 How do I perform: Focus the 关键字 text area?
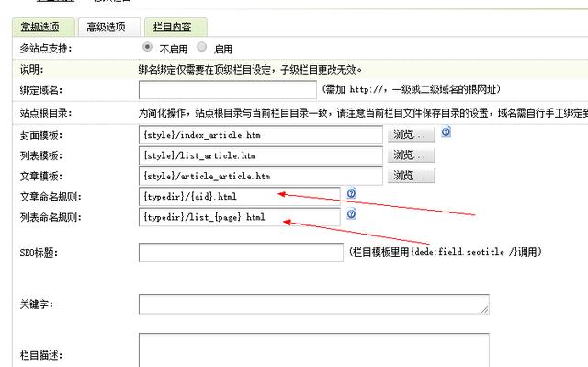(x=314, y=304)
